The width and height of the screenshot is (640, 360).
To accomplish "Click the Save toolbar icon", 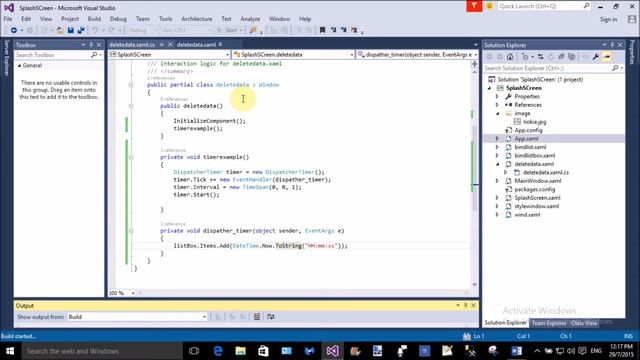I will pos(71,30).
